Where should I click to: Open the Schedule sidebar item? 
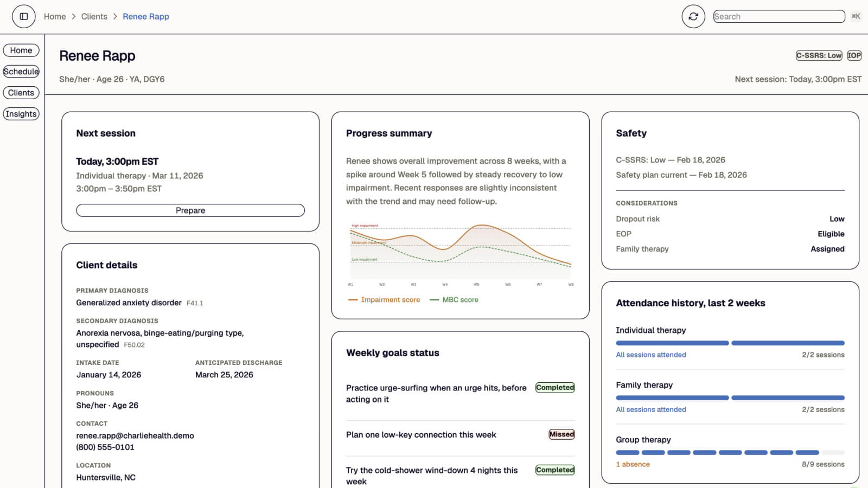click(21, 72)
